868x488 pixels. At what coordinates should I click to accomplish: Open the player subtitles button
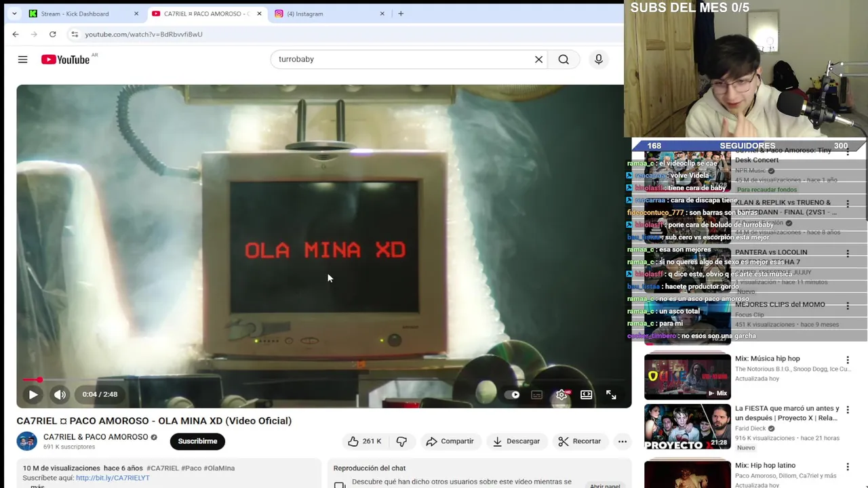pos(536,394)
